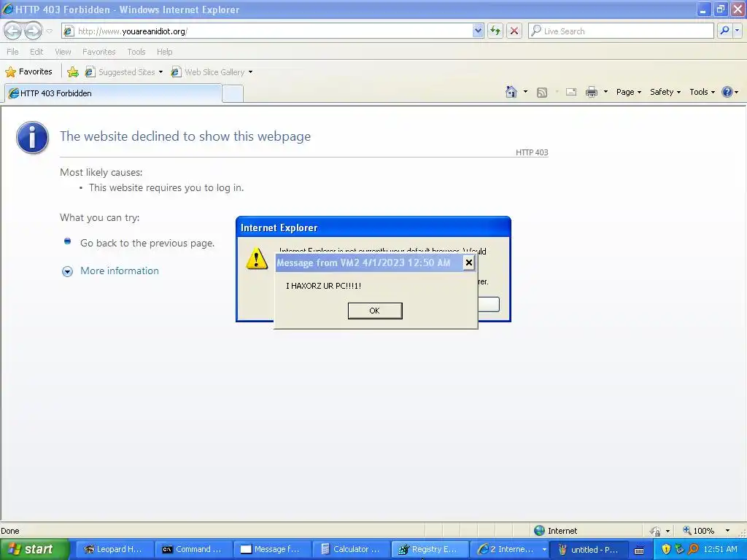Expand the address bar history dropdown
The width and height of the screenshot is (747, 560).
479,31
